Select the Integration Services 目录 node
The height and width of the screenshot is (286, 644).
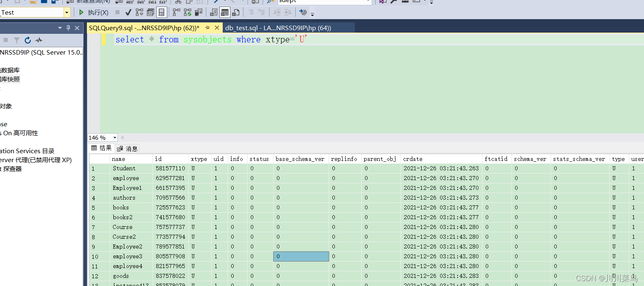(x=27, y=151)
